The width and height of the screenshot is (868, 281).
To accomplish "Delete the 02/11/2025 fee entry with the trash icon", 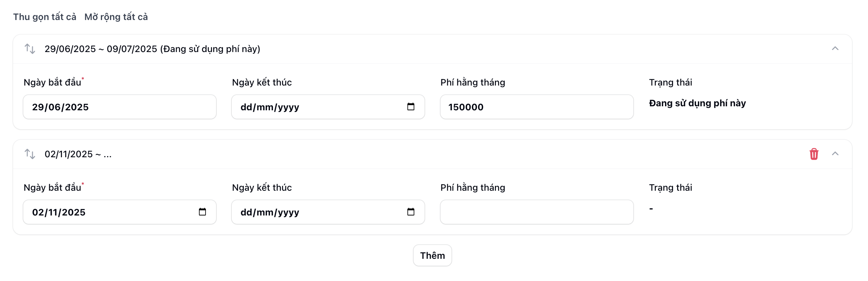I will coord(814,154).
